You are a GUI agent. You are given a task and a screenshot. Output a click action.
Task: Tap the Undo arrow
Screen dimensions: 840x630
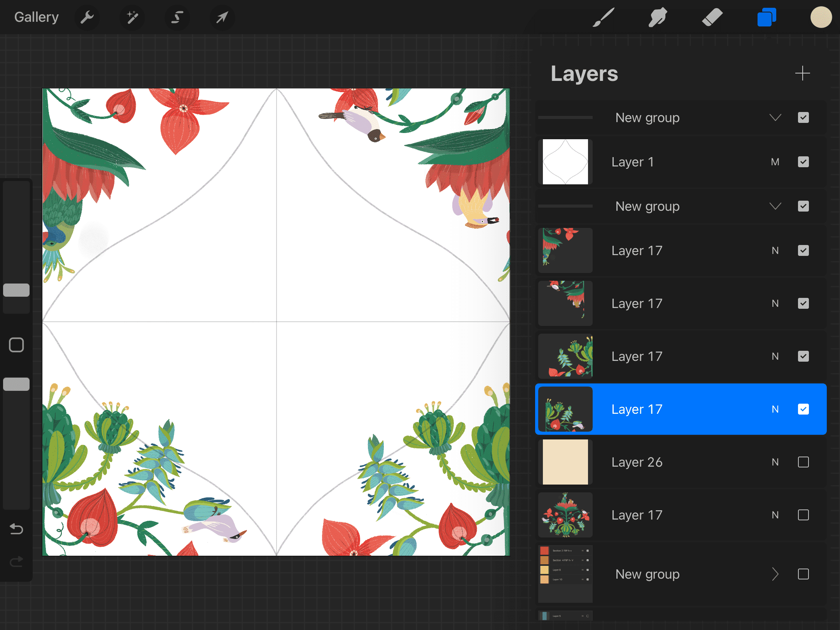click(x=16, y=529)
